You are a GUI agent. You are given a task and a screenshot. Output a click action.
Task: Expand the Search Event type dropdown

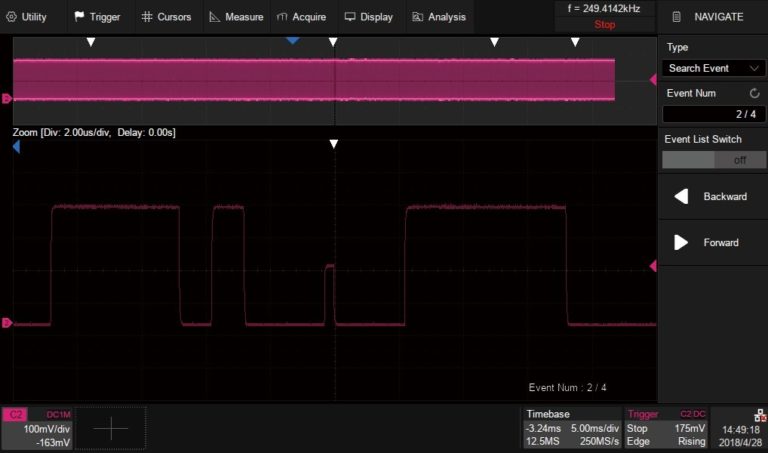coord(713,68)
